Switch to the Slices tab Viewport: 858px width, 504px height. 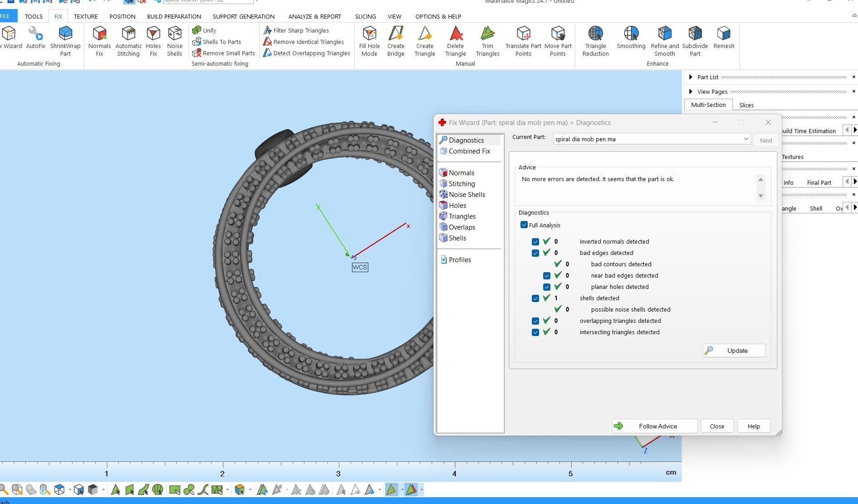(746, 105)
